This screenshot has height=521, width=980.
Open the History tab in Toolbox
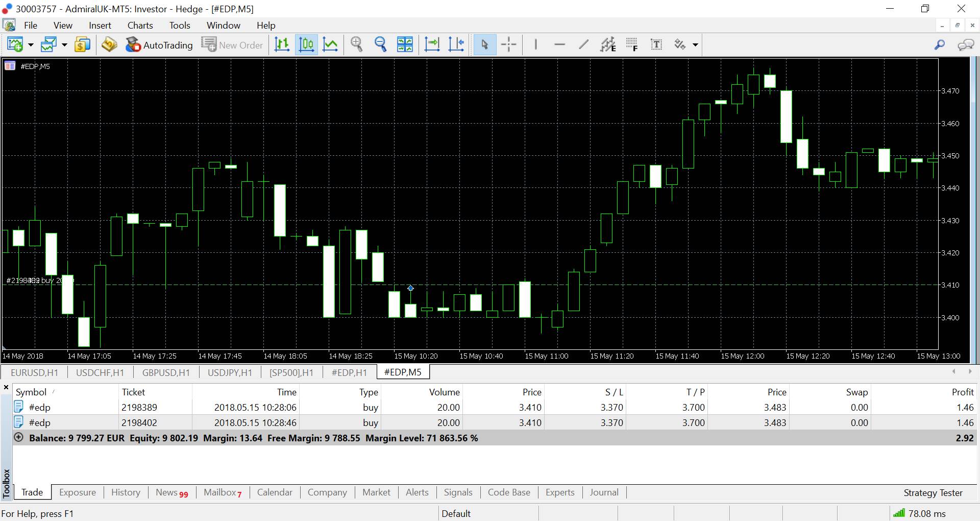click(x=126, y=492)
